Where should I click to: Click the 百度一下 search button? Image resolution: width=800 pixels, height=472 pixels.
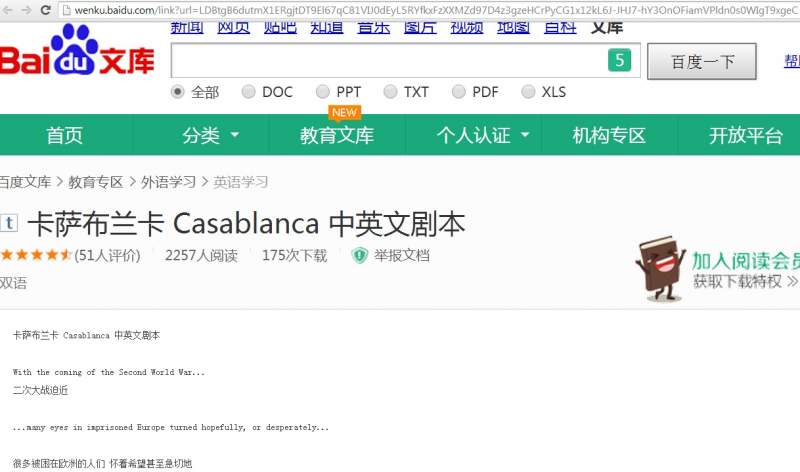[x=702, y=61]
